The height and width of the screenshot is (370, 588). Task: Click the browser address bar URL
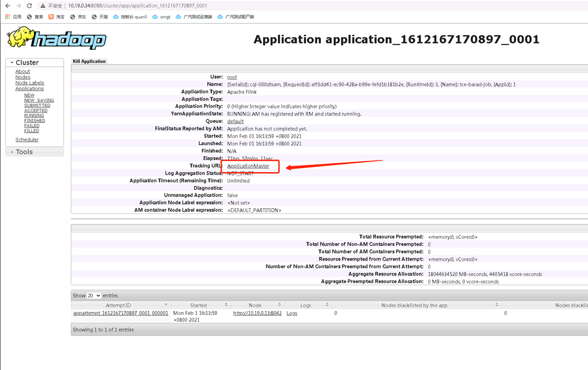tap(138, 6)
